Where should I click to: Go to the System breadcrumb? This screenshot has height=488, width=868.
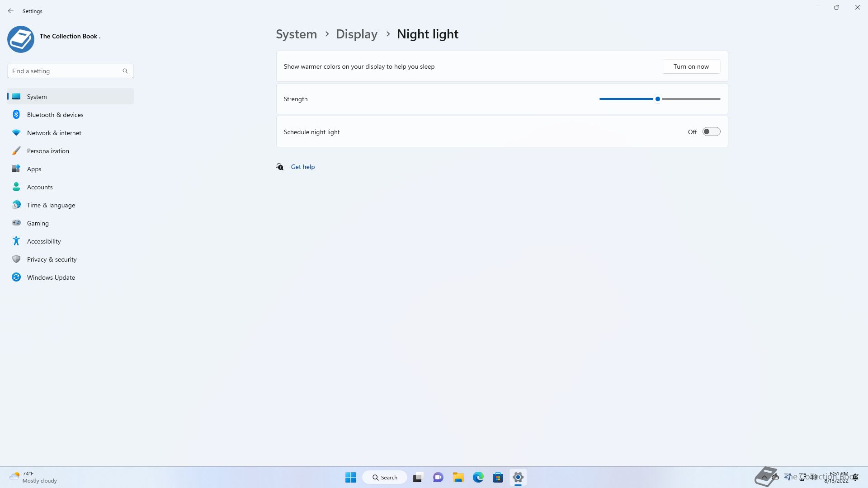point(296,34)
